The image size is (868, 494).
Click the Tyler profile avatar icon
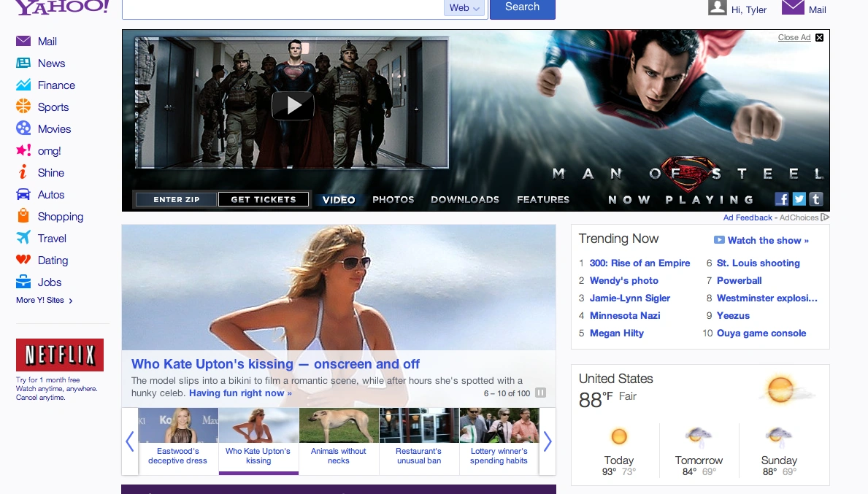click(x=718, y=7)
